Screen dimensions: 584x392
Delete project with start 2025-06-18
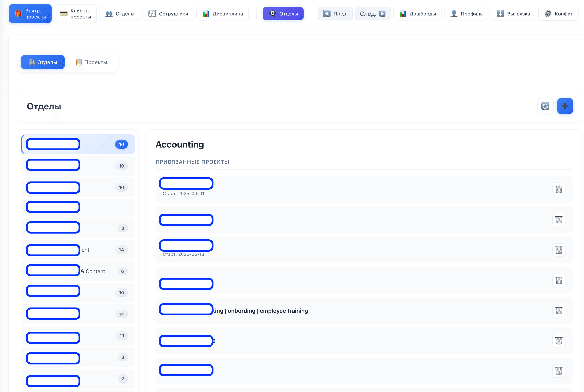[559, 250]
